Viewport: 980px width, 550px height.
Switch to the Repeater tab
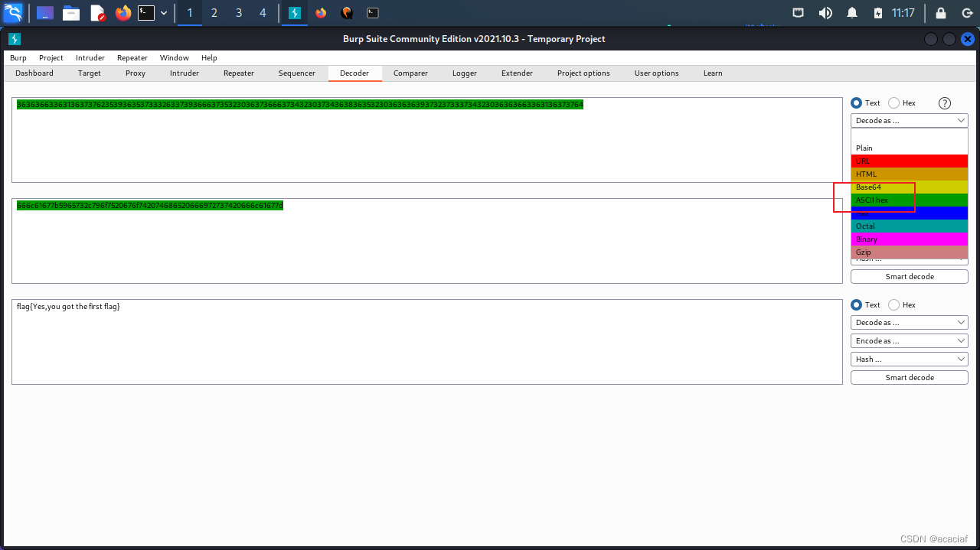(x=239, y=73)
